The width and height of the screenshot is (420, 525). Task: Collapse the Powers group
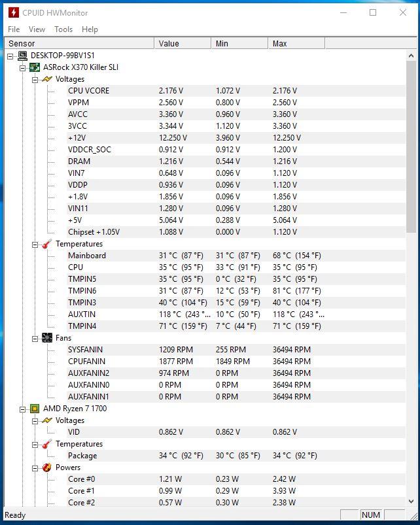tap(35, 468)
